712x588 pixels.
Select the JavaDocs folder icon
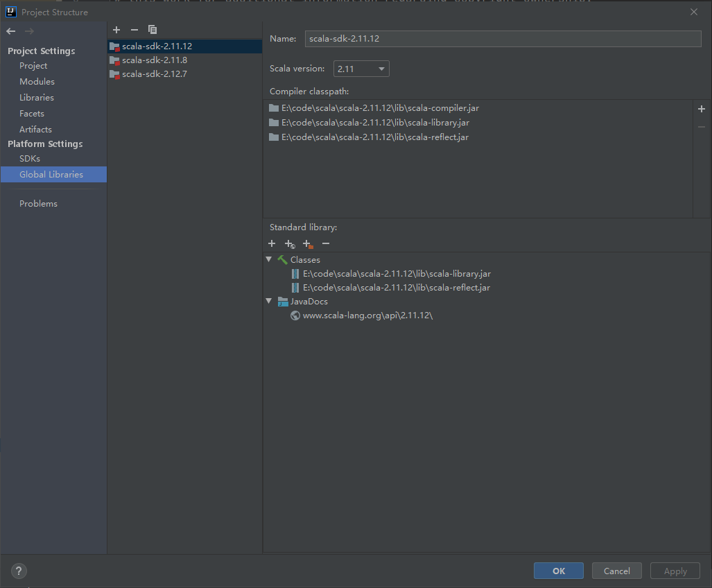click(x=283, y=302)
